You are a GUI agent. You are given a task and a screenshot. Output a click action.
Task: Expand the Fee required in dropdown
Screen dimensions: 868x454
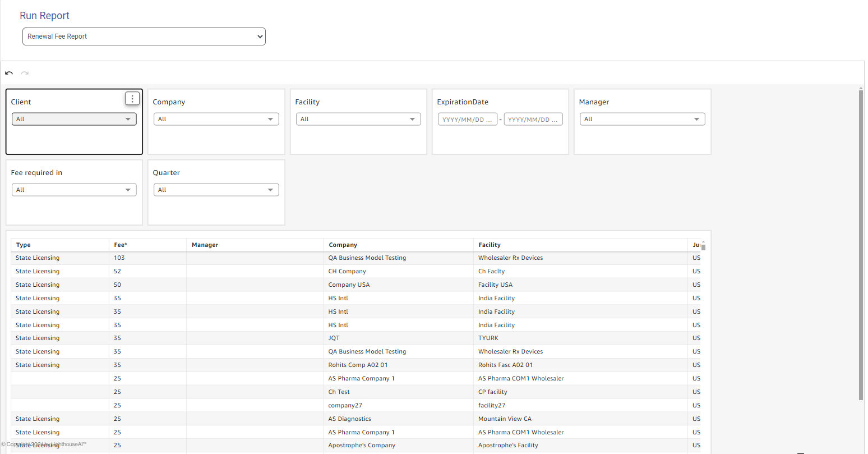coord(74,190)
